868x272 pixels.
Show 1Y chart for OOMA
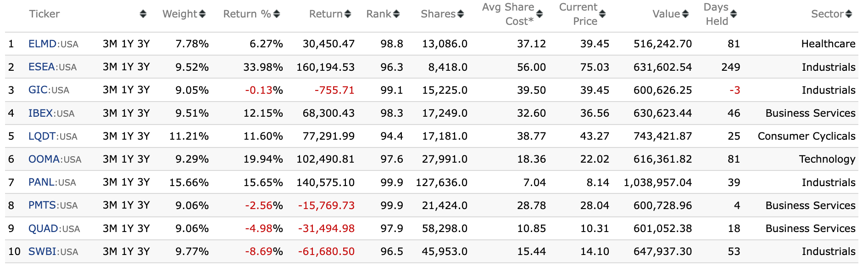click(128, 159)
